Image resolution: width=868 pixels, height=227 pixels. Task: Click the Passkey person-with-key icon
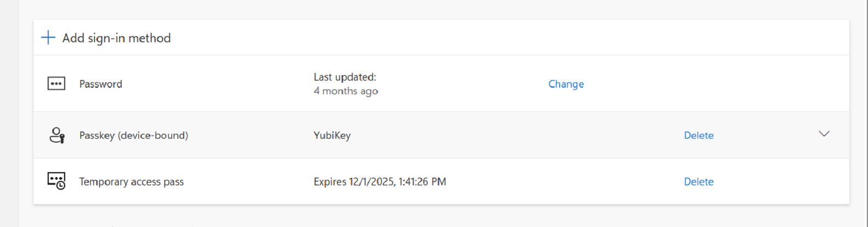[57, 135]
